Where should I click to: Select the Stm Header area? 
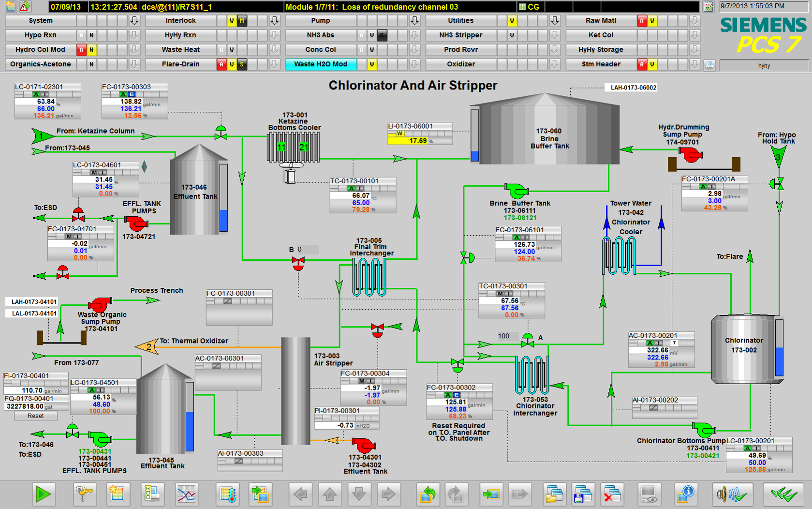601,64
